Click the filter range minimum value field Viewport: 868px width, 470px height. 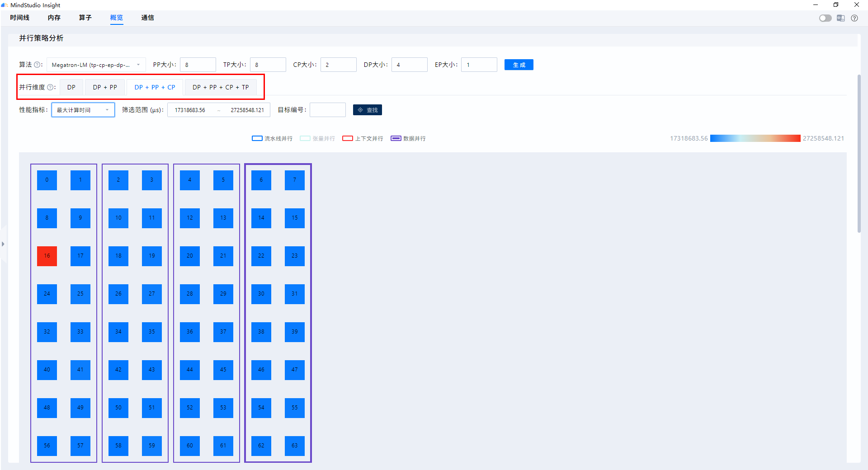(x=190, y=110)
